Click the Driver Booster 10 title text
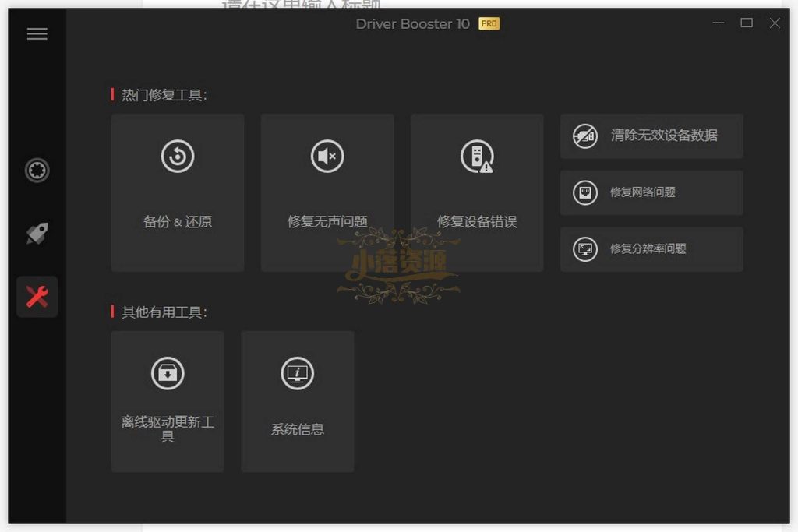The width and height of the screenshot is (798, 532). pos(413,24)
